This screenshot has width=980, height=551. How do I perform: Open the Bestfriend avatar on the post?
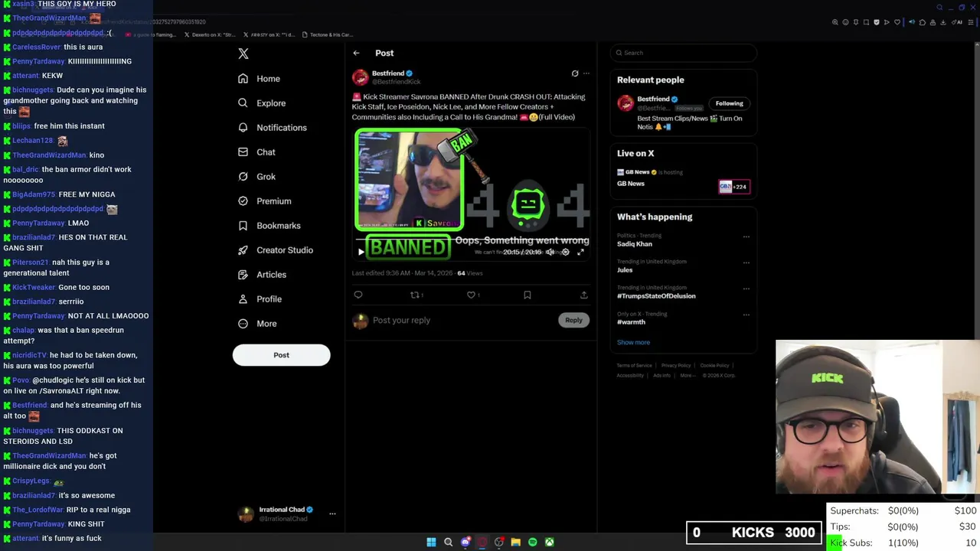360,77
